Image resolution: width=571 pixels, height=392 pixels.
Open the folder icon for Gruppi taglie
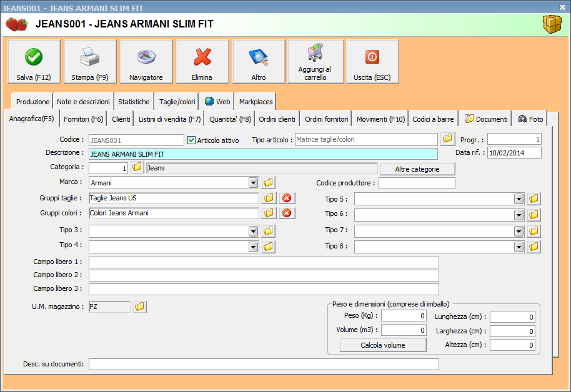pyautogui.click(x=269, y=198)
